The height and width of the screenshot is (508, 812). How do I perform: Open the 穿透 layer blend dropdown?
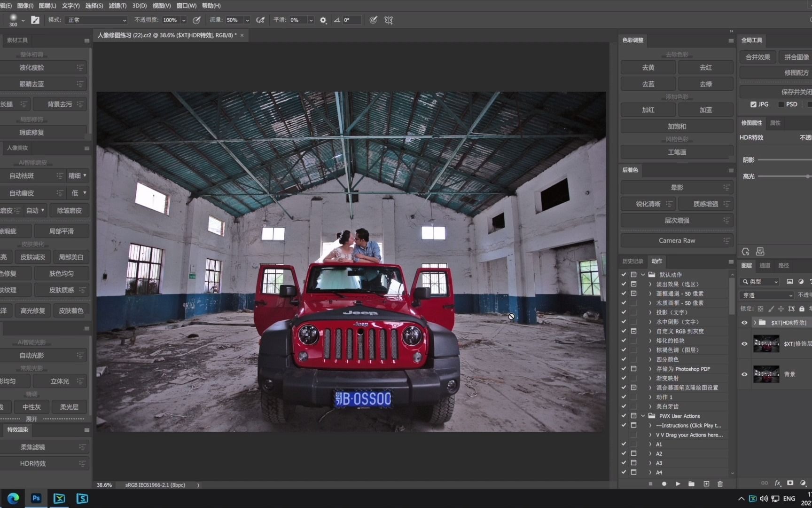click(766, 295)
